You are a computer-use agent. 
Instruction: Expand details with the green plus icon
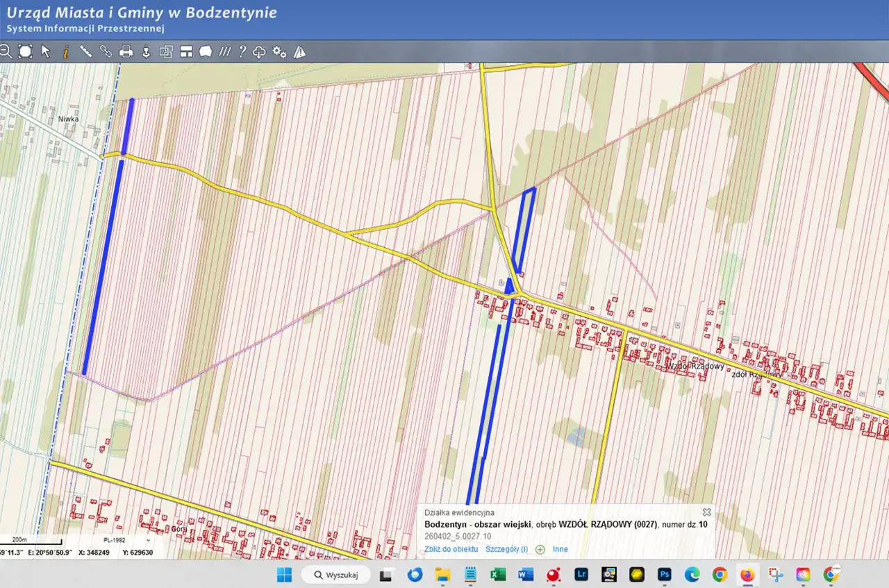coord(540,549)
